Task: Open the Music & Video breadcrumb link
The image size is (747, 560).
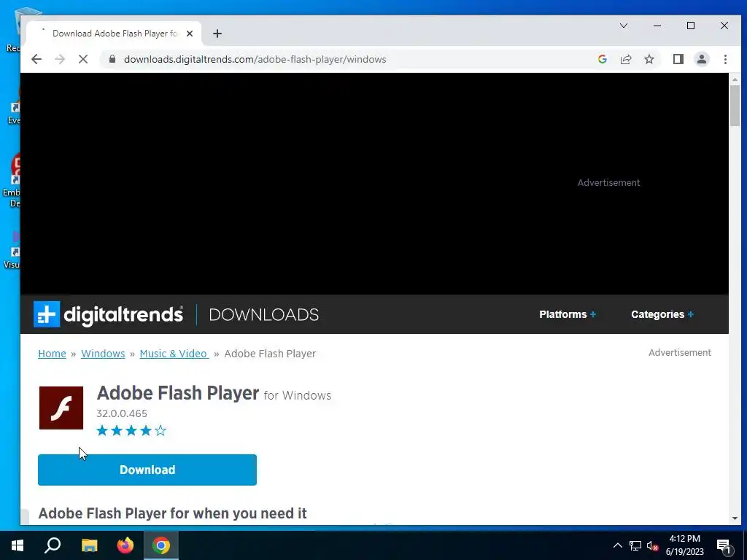Action: [x=174, y=354]
